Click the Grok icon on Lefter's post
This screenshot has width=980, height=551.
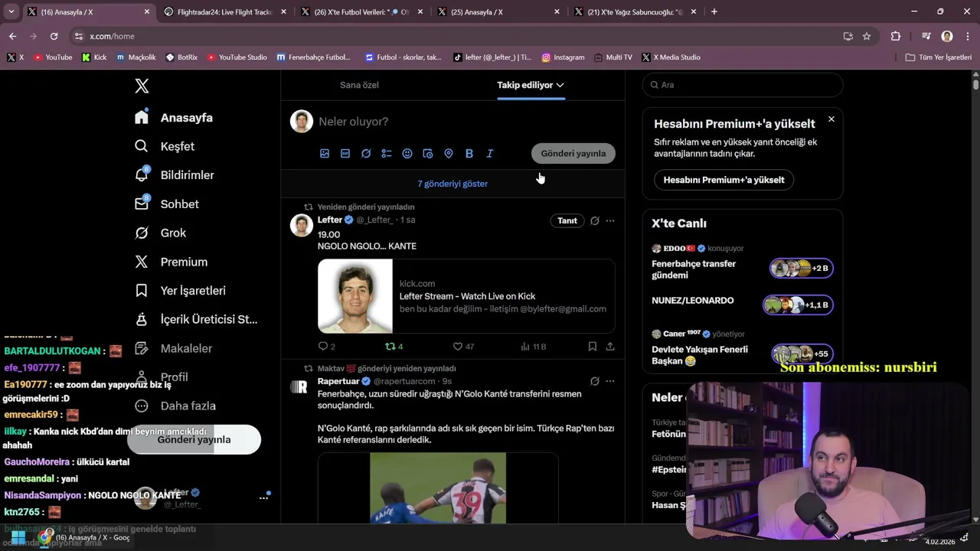pos(594,220)
